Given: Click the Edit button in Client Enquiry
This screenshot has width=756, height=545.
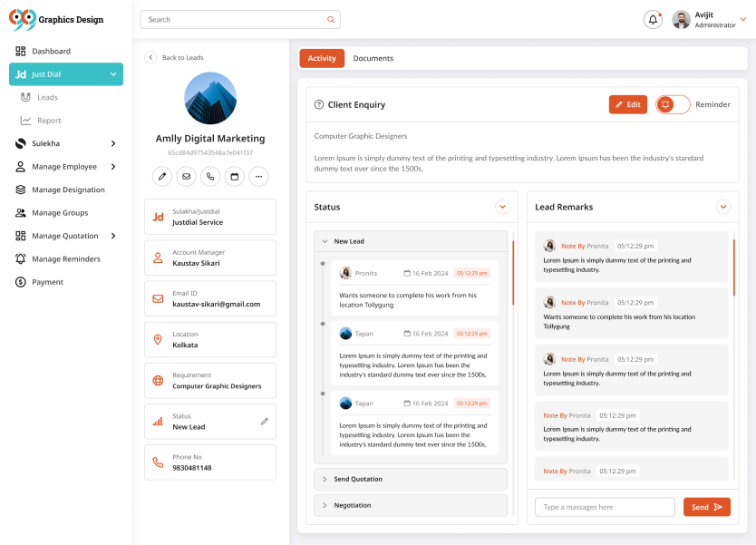Looking at the screenshot, I should (627, 104).
